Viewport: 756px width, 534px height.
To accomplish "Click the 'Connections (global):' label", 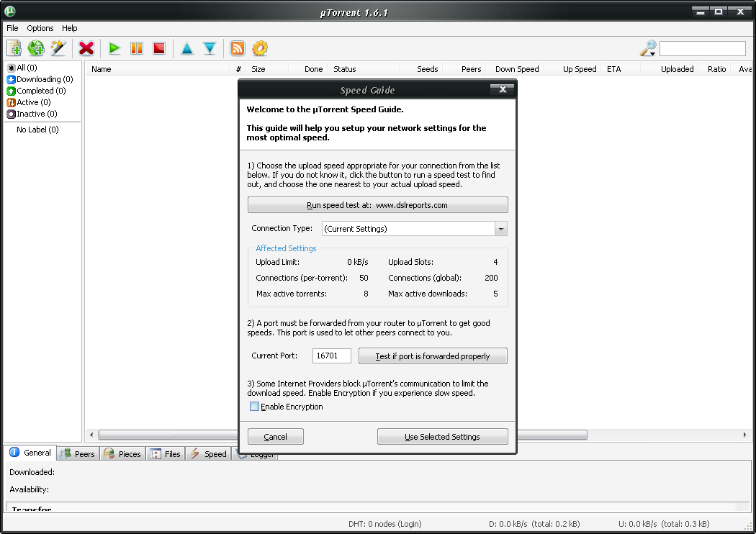I will 425,278.
